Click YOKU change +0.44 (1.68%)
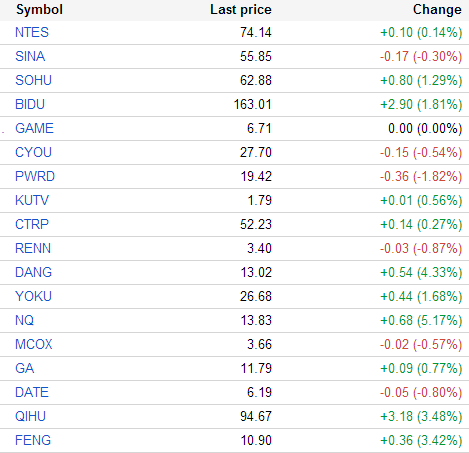The height and width of the screenshot is (453, 469). click(x=421, y=296)
